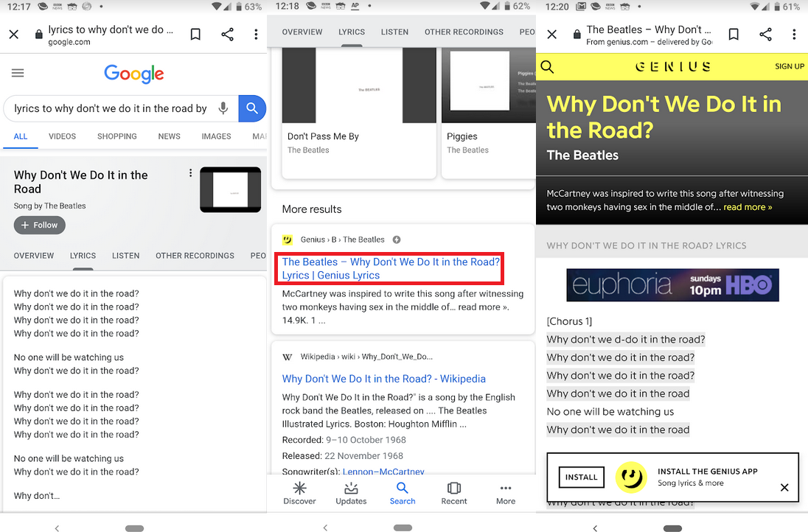Viewport: 808px width, 532px height.
Task: Select OTHER RECORDINGS in middle screen top bar
Action: 464,32
